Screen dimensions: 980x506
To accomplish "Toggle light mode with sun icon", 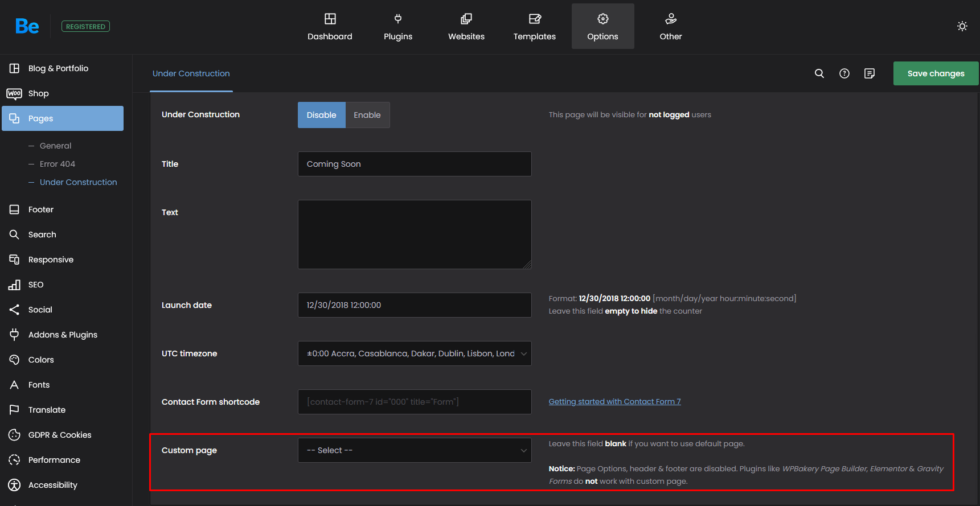I will tap(962, 26).
